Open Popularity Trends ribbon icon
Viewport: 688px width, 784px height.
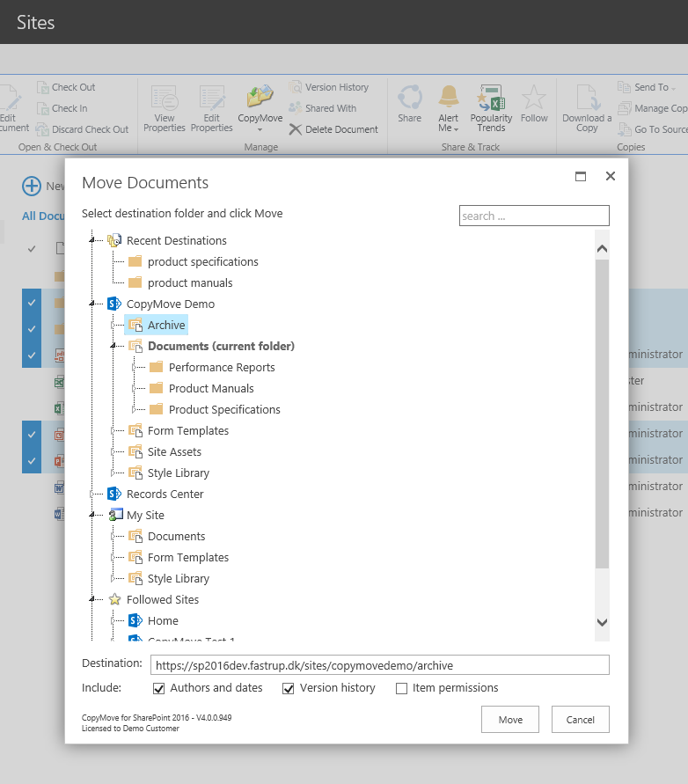click(491, 108)
